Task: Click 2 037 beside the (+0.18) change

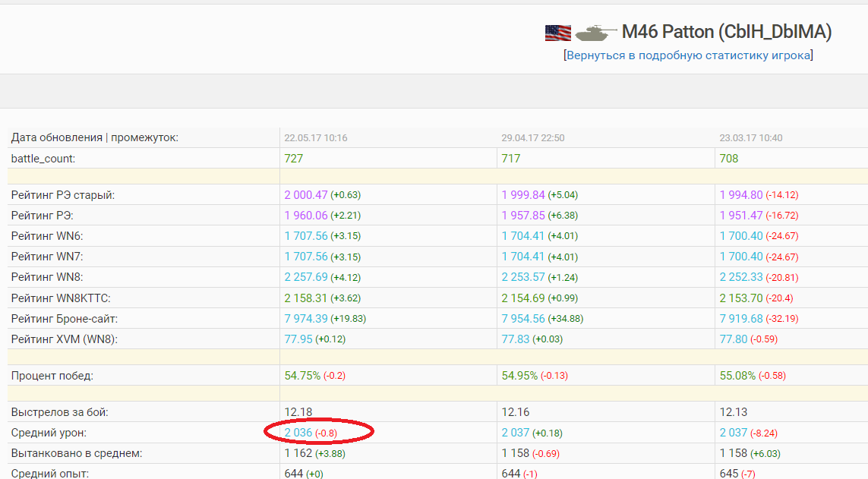Action: (516, 433)
